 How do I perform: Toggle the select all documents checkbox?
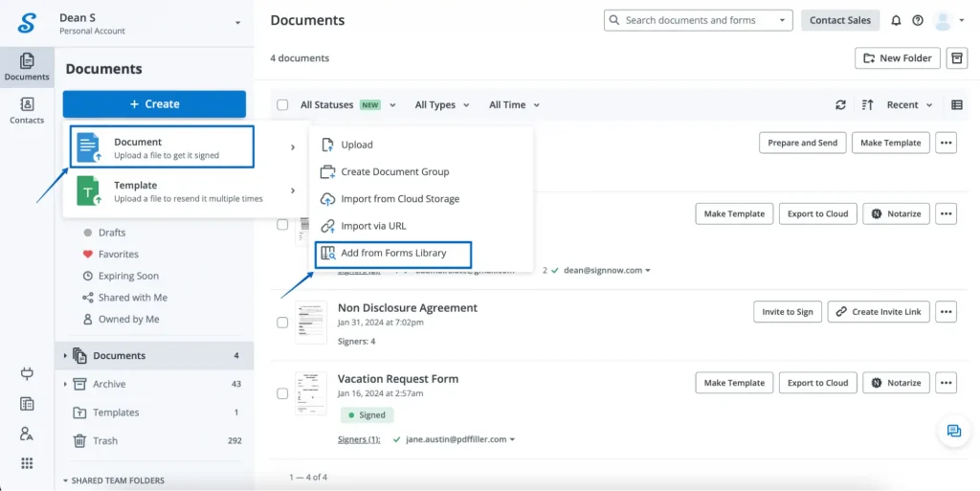(x=282, y=105)
